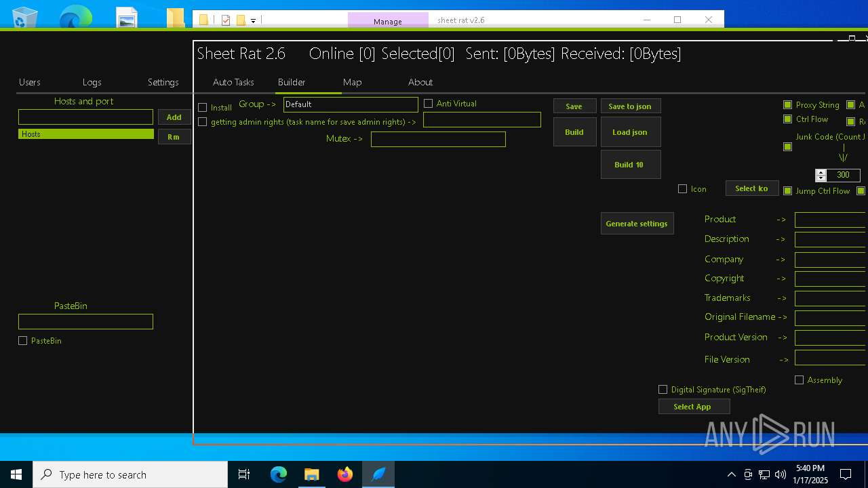Enable the Assembly checkbox
Viewport: 868px width, 488px height.
(799, 380)
